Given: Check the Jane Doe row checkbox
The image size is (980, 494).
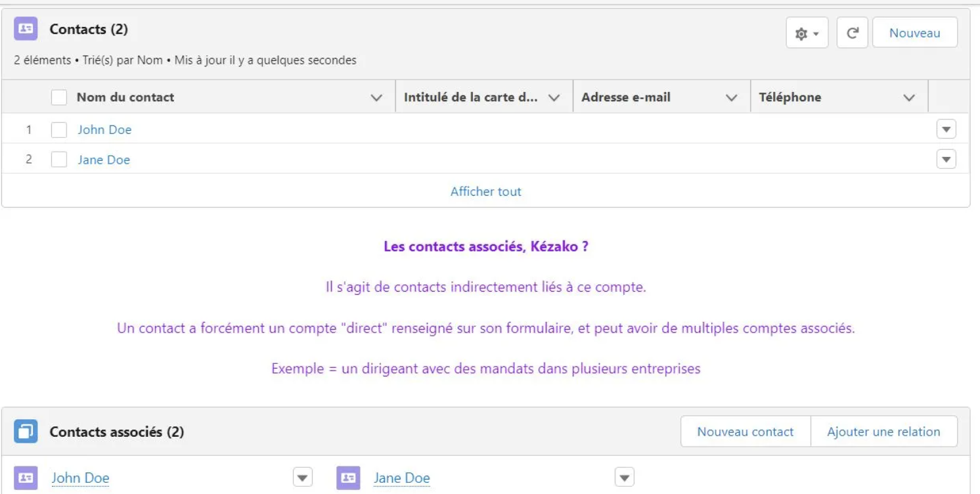Looking at the screenshot, I should click(x=59, y=160).
